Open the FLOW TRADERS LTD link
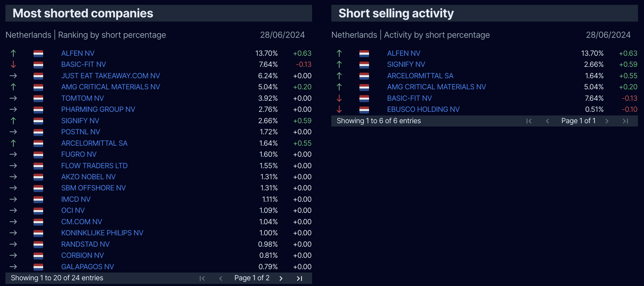Screen dimensions: 644x286 94,166
